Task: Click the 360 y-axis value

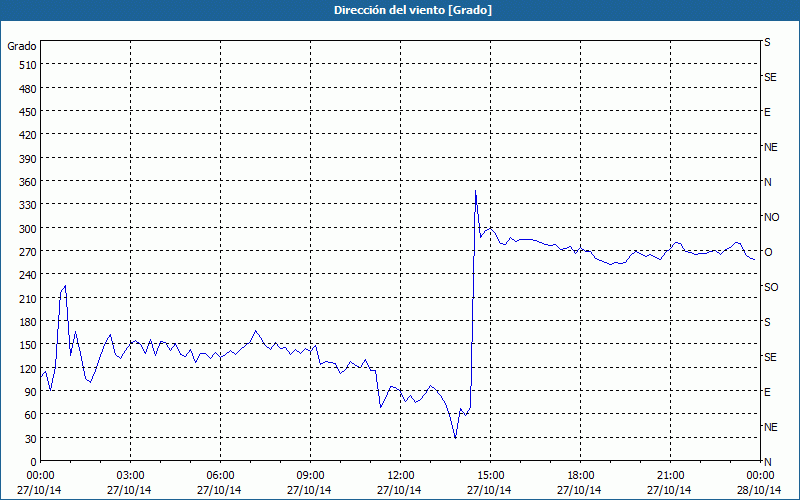Action: (x=28, y=182)
